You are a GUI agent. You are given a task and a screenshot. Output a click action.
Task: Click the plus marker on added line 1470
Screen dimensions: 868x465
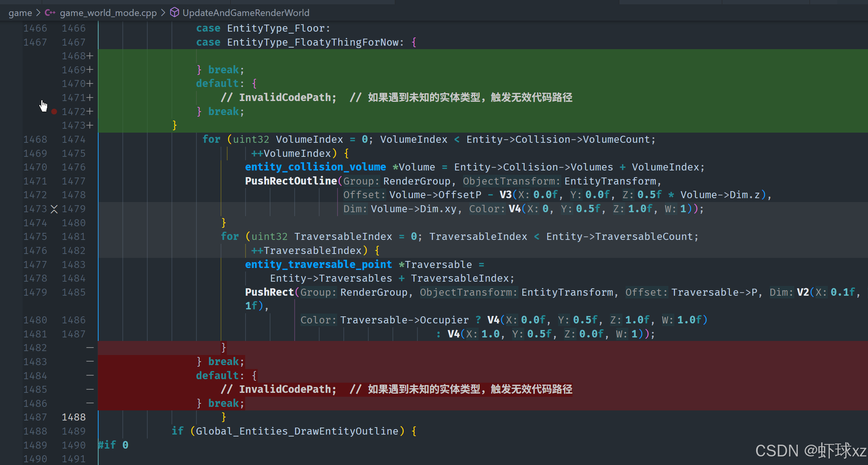90,84
